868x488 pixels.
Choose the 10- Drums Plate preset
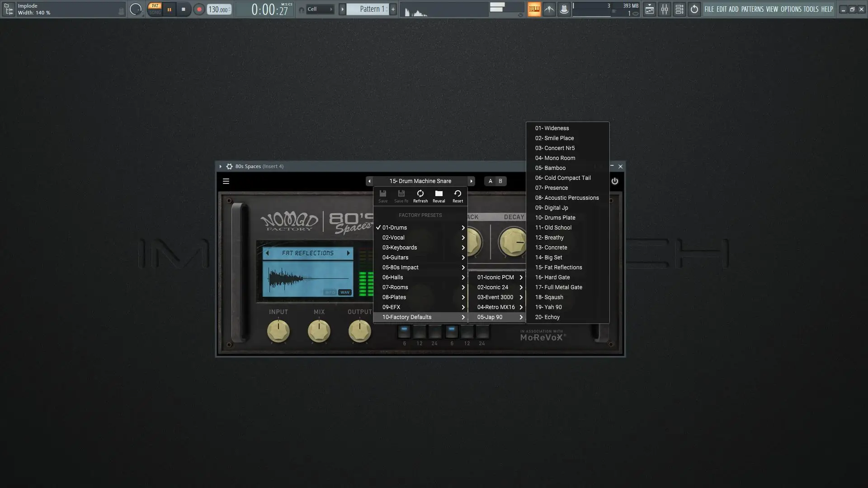pyautogui.click(x=555, y=218)
